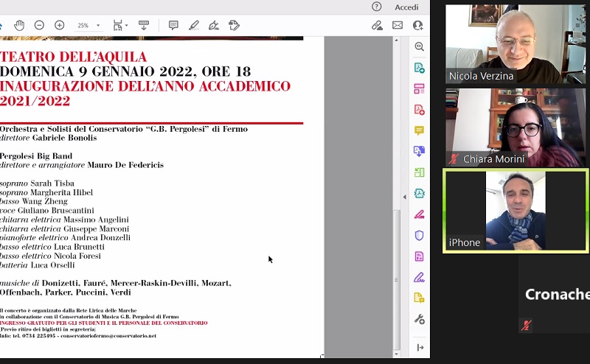This screenshot has width=590, height=364.
Task: Click the red 'INGRESSO GRATUITO' notice line
Action: [104, 323]
